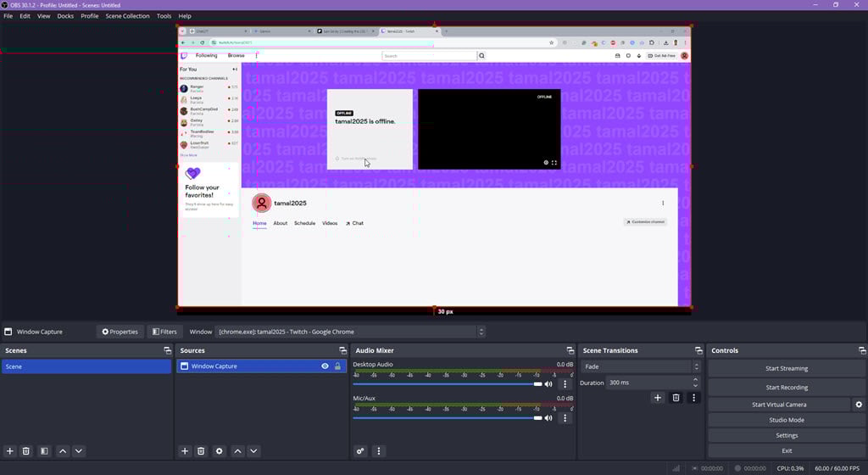Click Start Recording button
Screen dimensions: 868x475
click(787, 388)
